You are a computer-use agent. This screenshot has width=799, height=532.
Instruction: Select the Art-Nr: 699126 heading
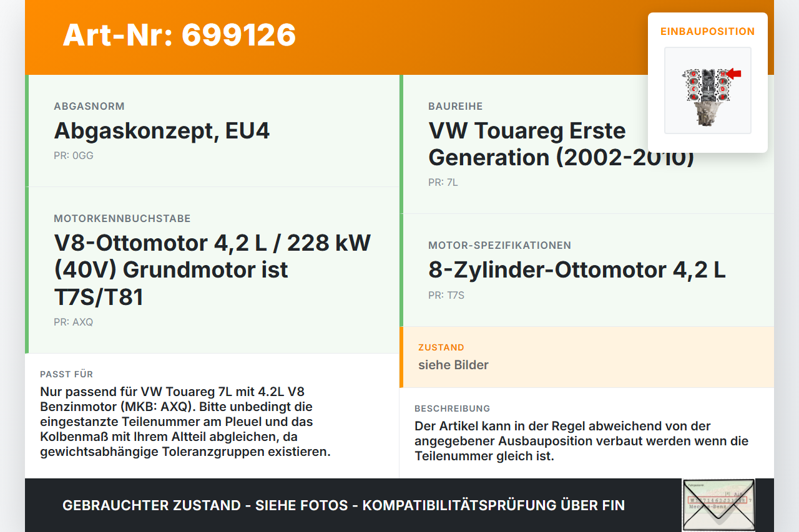click(179, 35)
